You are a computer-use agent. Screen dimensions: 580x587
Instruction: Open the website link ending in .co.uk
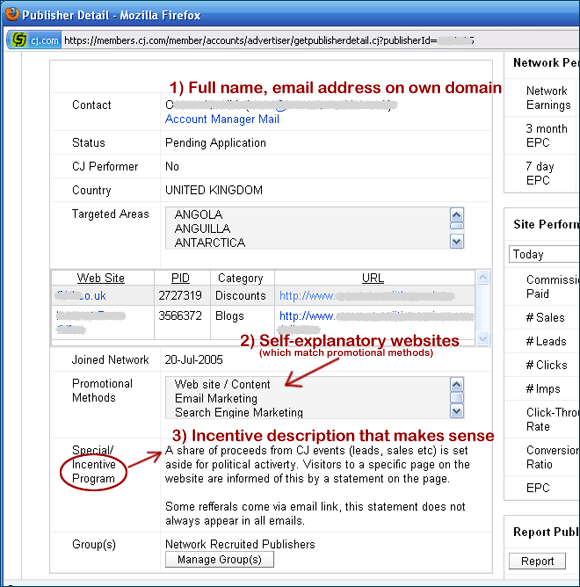tap(81, 296)
